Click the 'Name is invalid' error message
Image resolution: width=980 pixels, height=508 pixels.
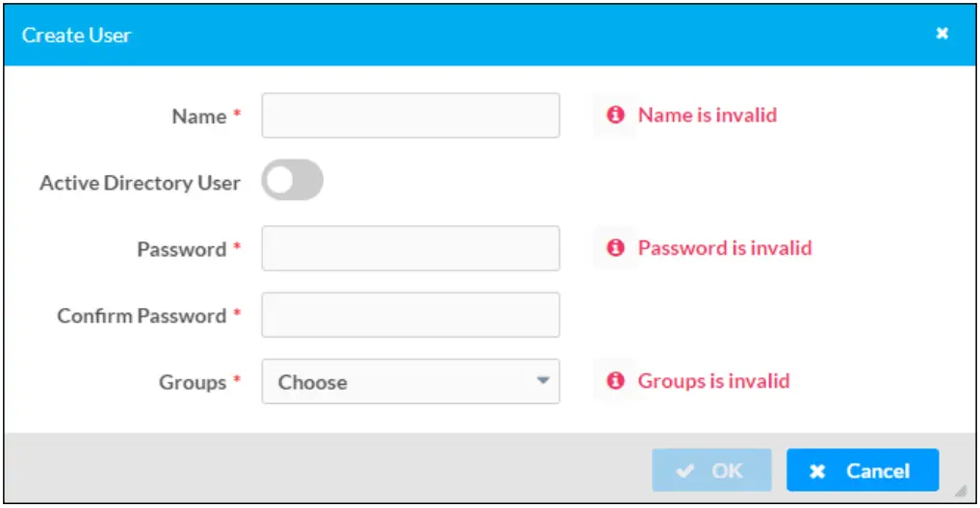coord(708,115)
